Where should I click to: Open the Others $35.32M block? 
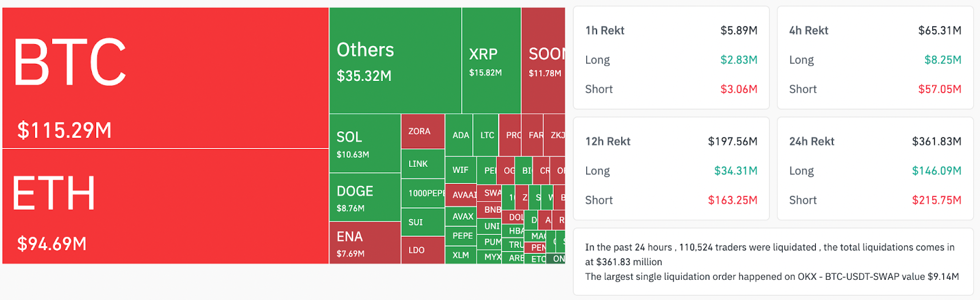(395, 61)
